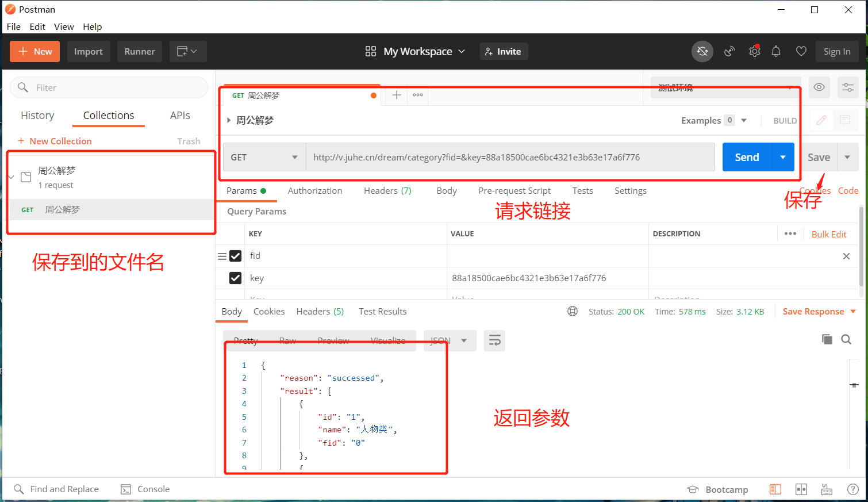The width and height of the screenshot is (868, 502).
Task: Open the comments icon
Action: [x=845, y=120]
